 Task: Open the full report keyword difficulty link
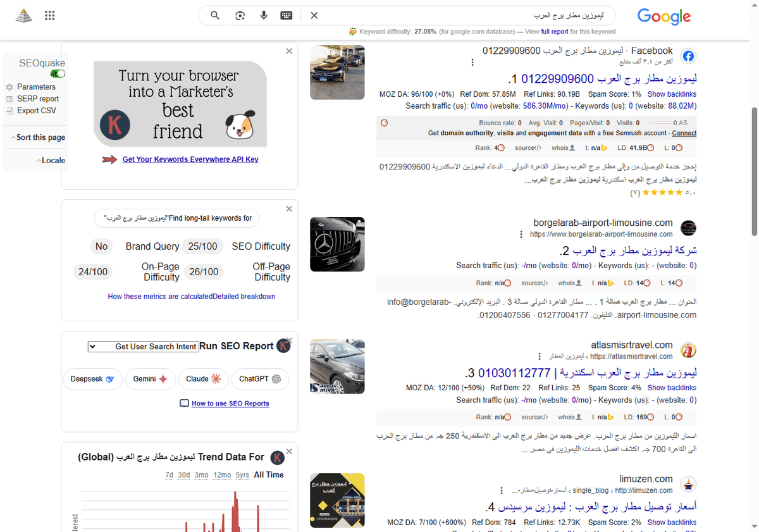(x=555, y=31)
